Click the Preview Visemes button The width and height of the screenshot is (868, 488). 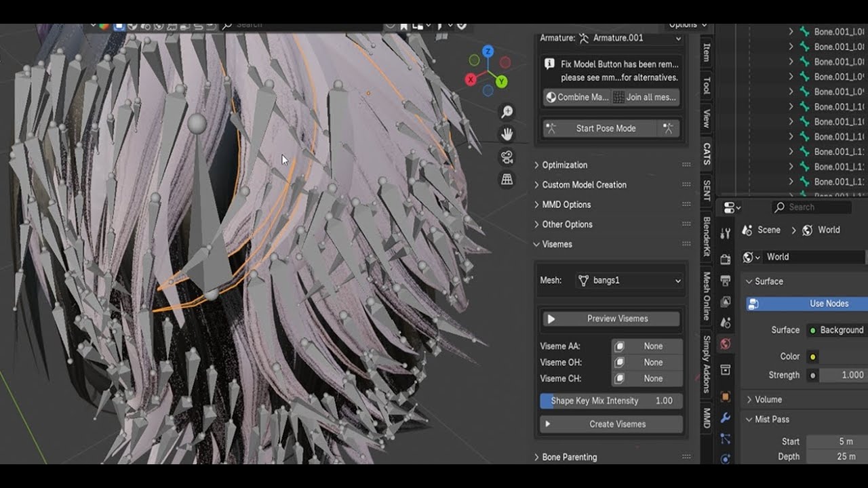coord(611,319)
